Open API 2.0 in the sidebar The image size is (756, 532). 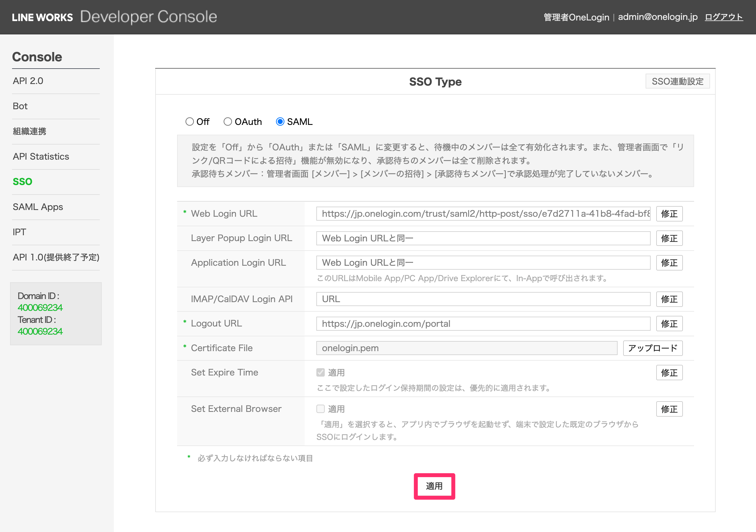click(x=28, y=81)
